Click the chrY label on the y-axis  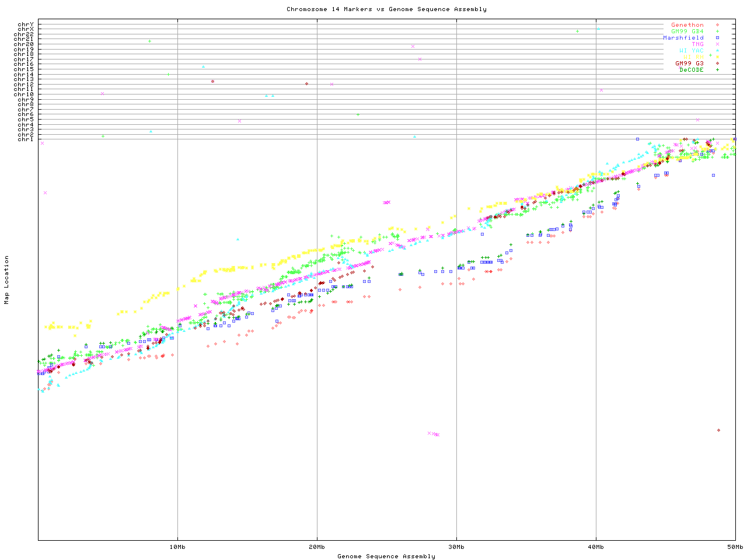click(x=26, y=24)
